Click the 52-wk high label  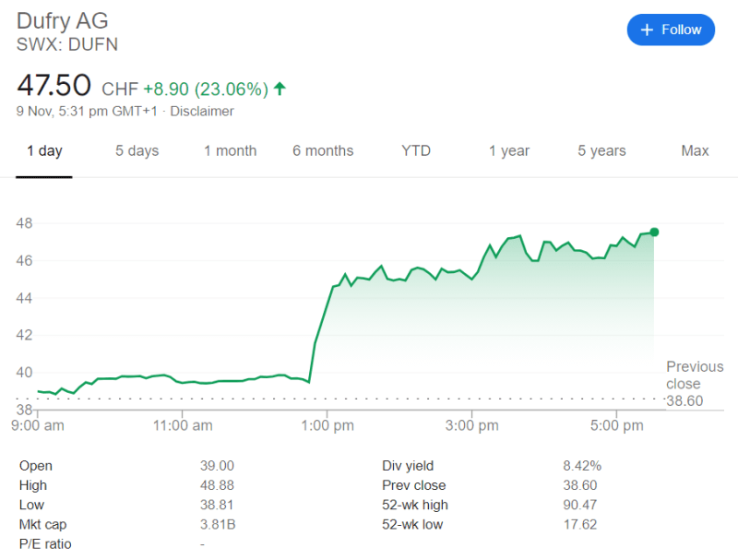click(414, 505)
